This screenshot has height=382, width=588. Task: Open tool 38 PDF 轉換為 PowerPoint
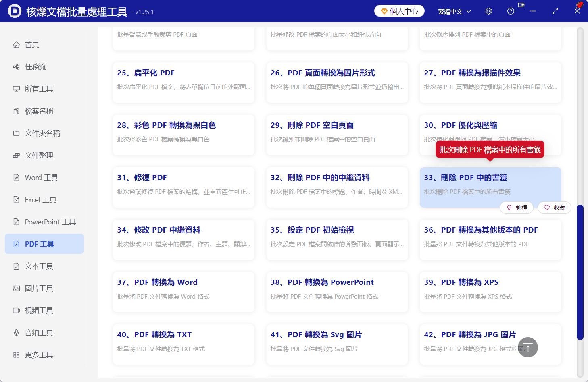click(337, 292)
